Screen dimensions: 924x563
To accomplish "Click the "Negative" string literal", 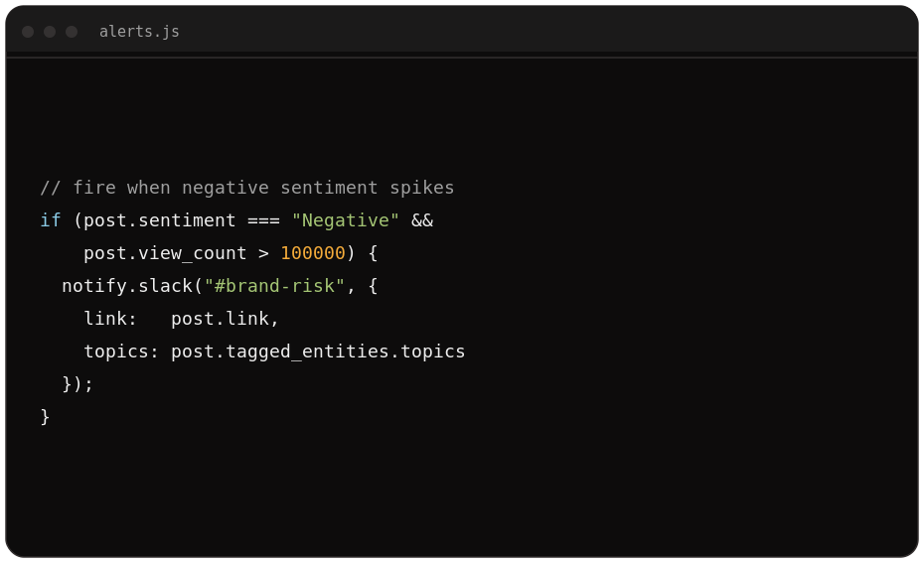I will point(346,220).
